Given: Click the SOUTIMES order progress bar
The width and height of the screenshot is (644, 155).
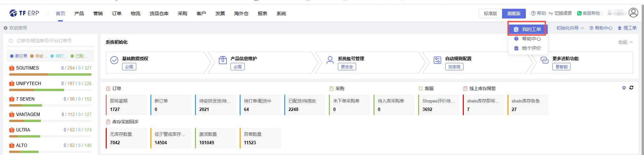Looking at the screenshot, I should [50, 74].
